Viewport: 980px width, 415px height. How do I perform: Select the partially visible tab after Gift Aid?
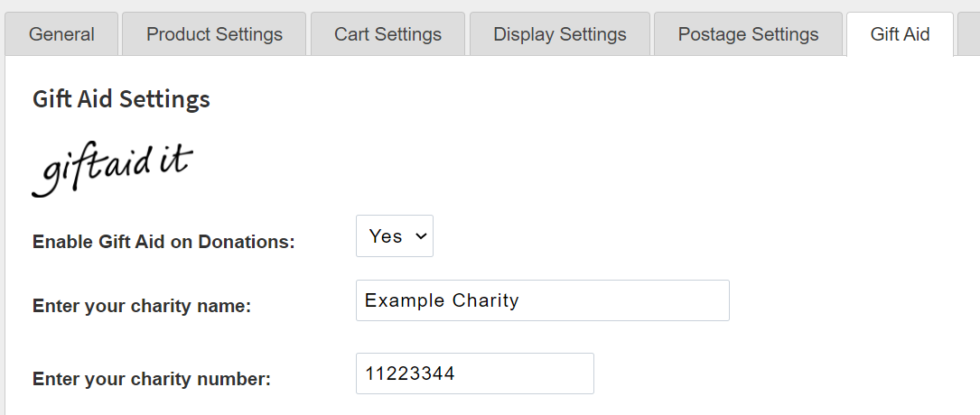coord(970,34)
